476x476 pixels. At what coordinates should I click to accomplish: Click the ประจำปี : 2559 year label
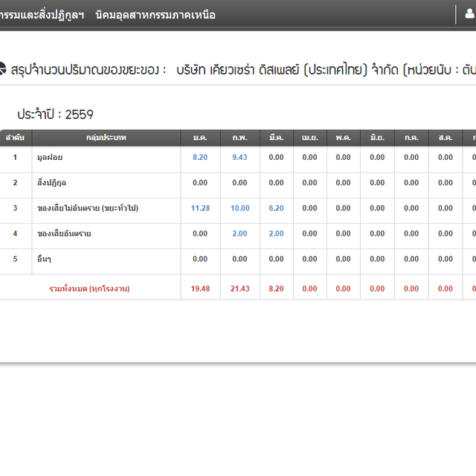pyautogui.click(x=55, y=114)
